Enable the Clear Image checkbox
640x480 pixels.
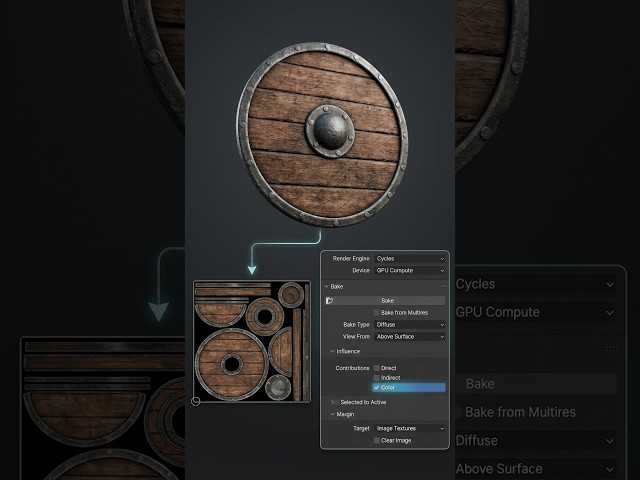pos(377,441)
